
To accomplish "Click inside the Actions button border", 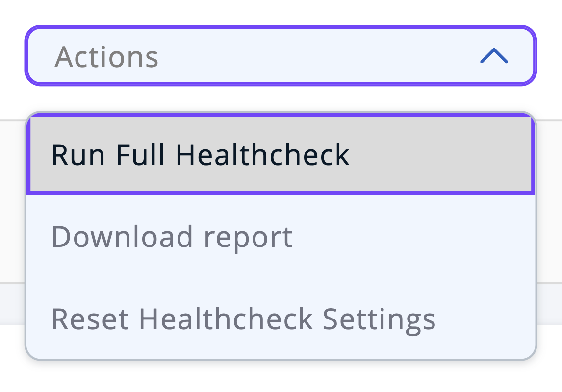I will [x=281, y=55].
